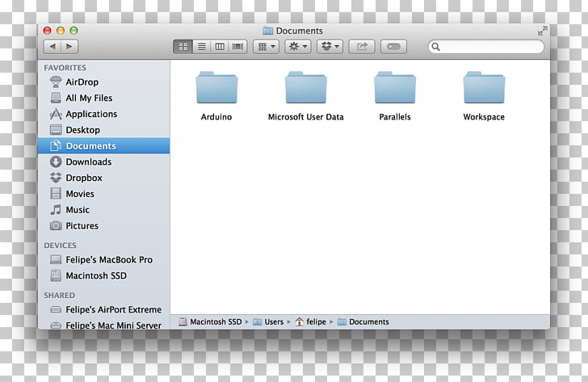The width and height of the screenshot is (588, 382).
Task: Click Documents in the path bar
Action: pyautogui.click(x=363, y=322)
